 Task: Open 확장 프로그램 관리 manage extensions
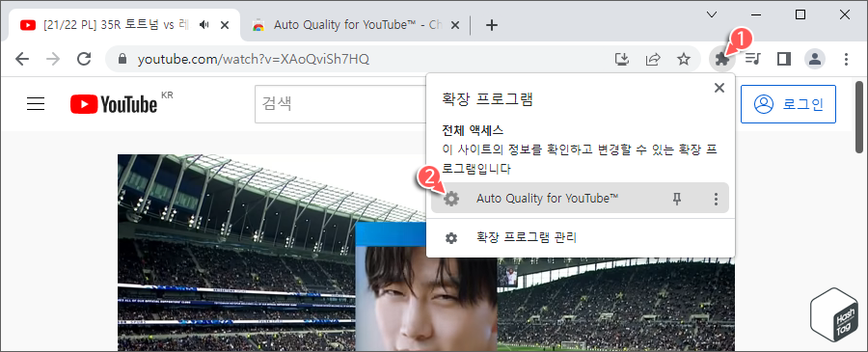click(x=581, y=238)
